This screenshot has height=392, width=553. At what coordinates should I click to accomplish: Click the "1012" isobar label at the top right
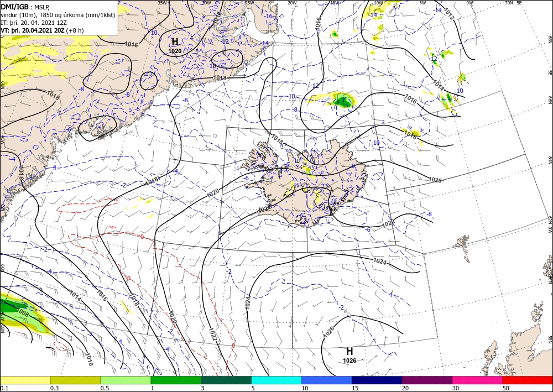click(448, 13)
